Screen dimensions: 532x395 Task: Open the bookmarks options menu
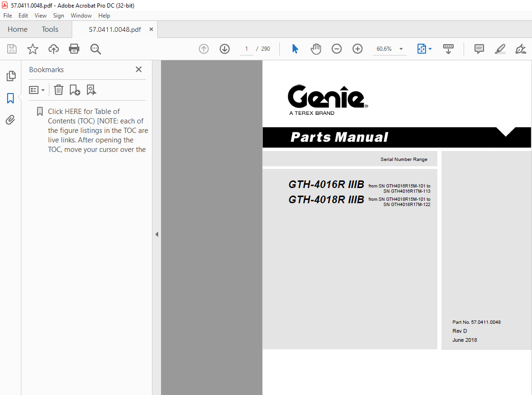(x=37, y=90)
